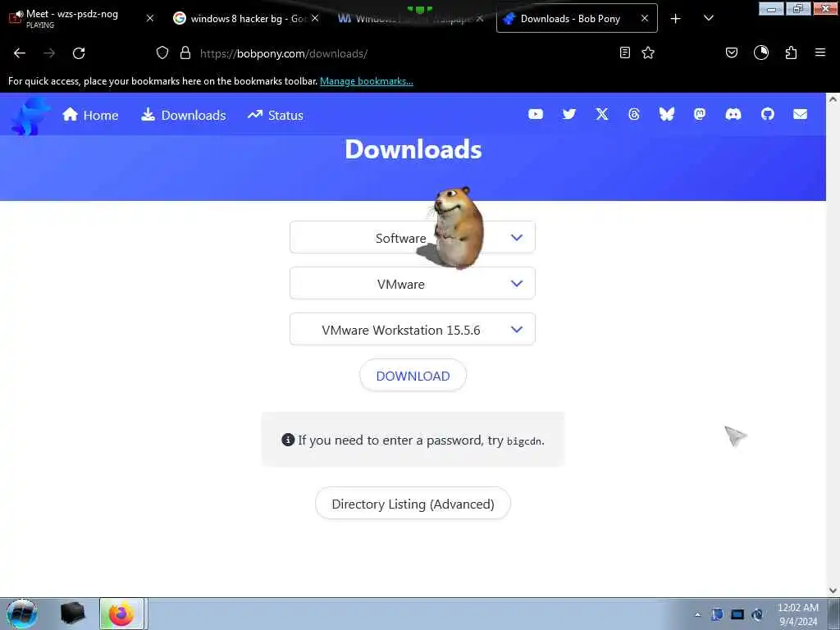Screen dimensions: 840x630
Task: Open Home in the site navigation
Action: tap(90, 115)
